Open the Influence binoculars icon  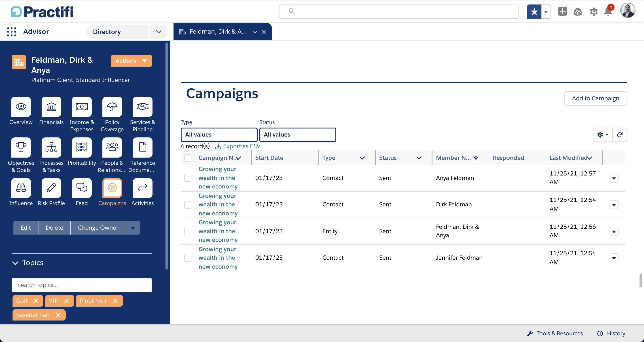point(21,188)
